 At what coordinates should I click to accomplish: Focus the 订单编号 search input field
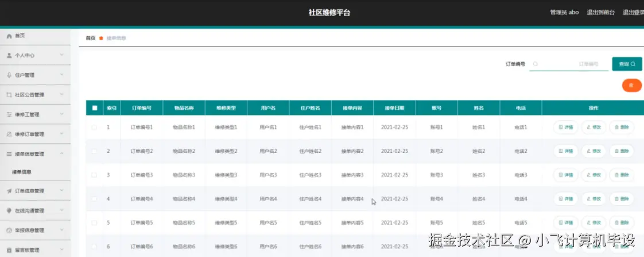pyautogui.click(x=569, y=64)
